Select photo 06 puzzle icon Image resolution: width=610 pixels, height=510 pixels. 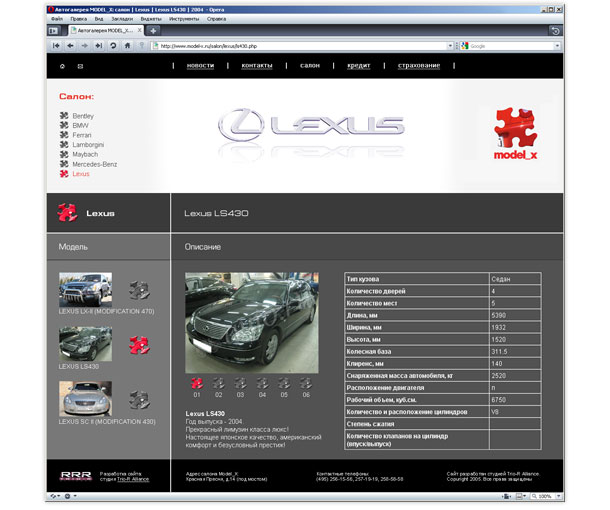point(306,384)
